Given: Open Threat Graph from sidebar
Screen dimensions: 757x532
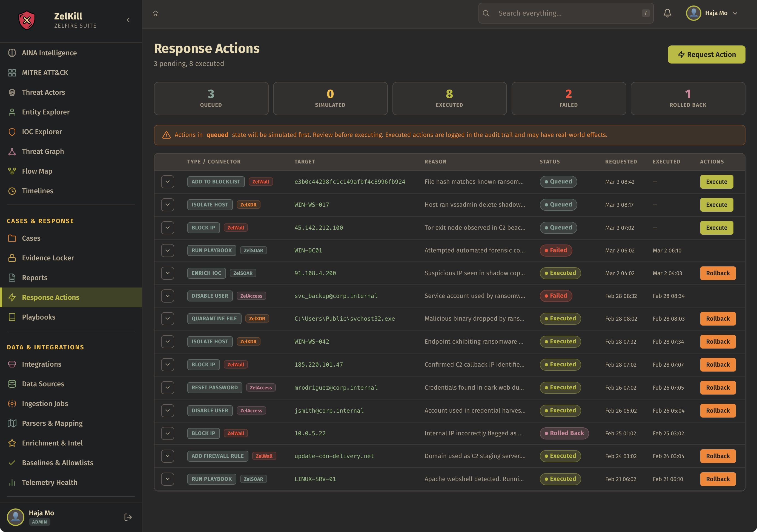Looking at the screenshot, I should (x=43, y=151).
